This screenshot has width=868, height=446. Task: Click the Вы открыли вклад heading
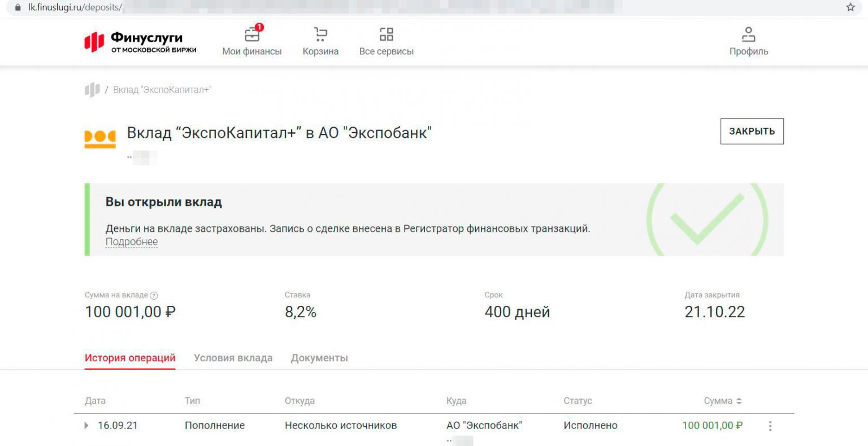pyautogui.click(x=164, y=202)
